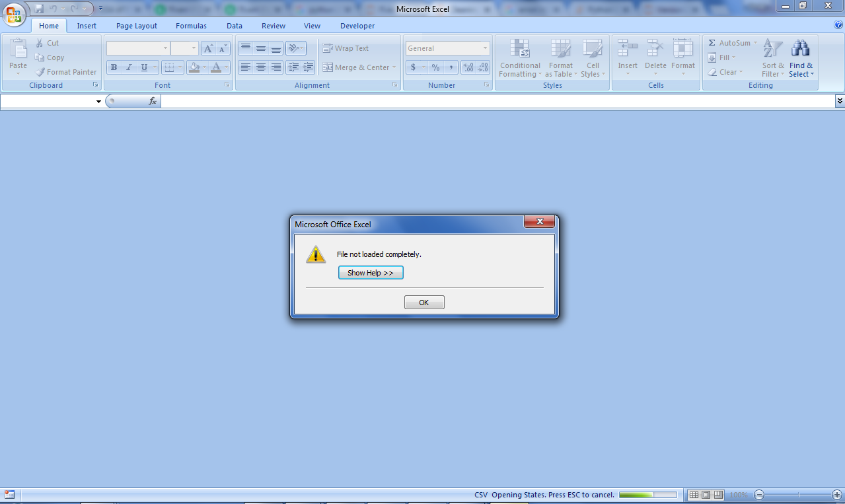Switch to the Formulas ribbon tab
Image resolution: width=845 pixels, height=504 pixels.
tap(191, 26)
